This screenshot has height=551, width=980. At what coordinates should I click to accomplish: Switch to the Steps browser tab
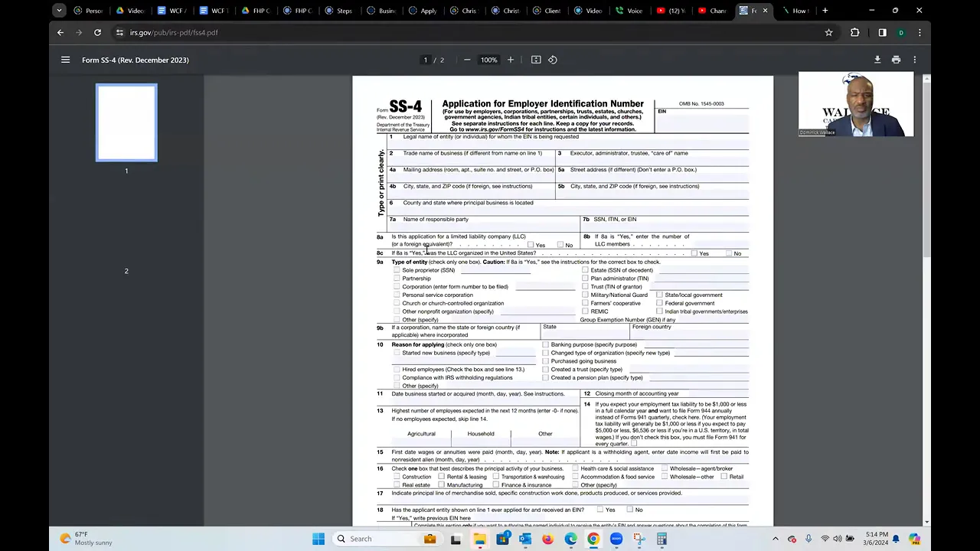pyautogui.click(x=338, y=11)
